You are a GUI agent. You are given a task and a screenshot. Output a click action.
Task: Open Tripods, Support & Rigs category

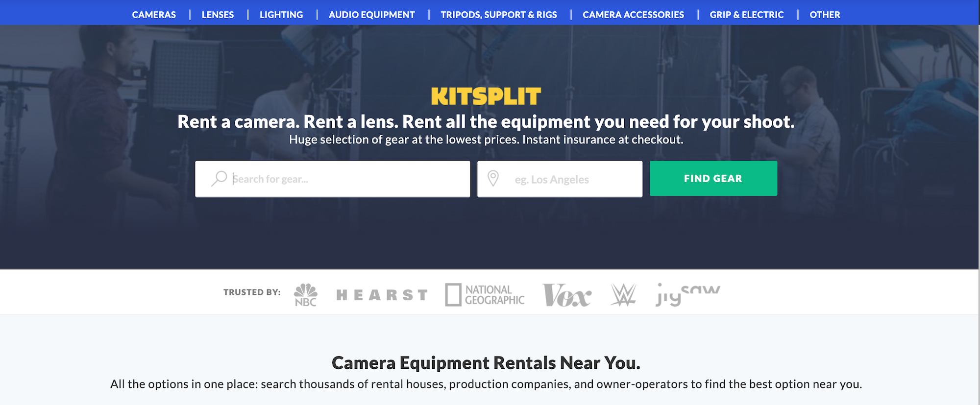499,15
